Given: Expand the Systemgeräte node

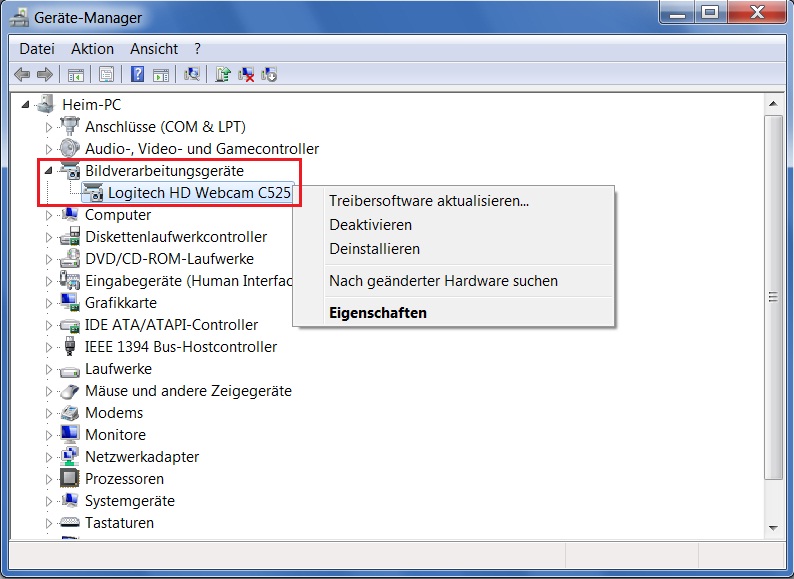Looking at the screenshot, I should click(49, 501).
